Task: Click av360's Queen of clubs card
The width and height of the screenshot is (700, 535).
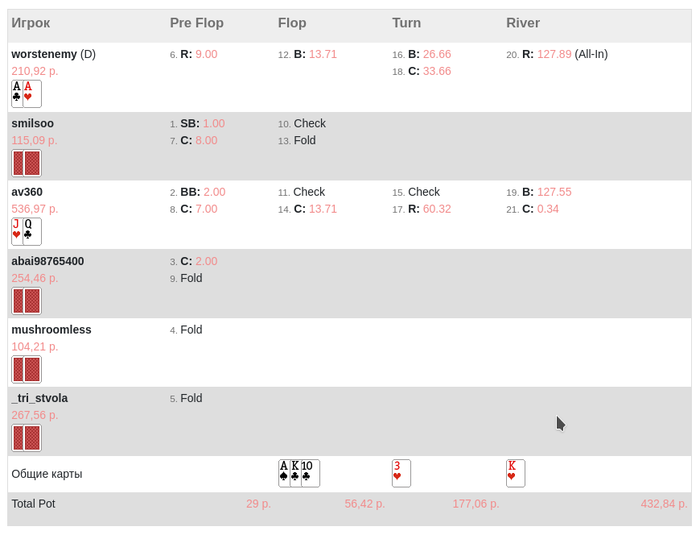Action: pos(33,231)
